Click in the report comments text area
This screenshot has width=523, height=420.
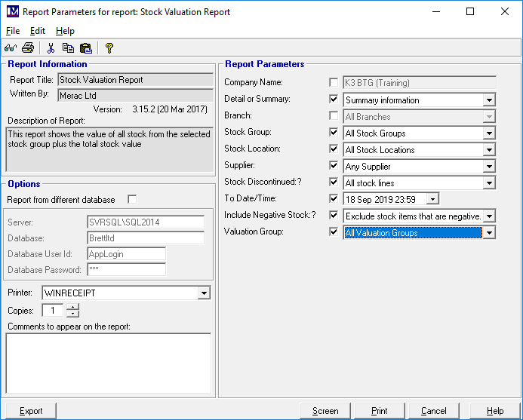[x=108, y=364]
